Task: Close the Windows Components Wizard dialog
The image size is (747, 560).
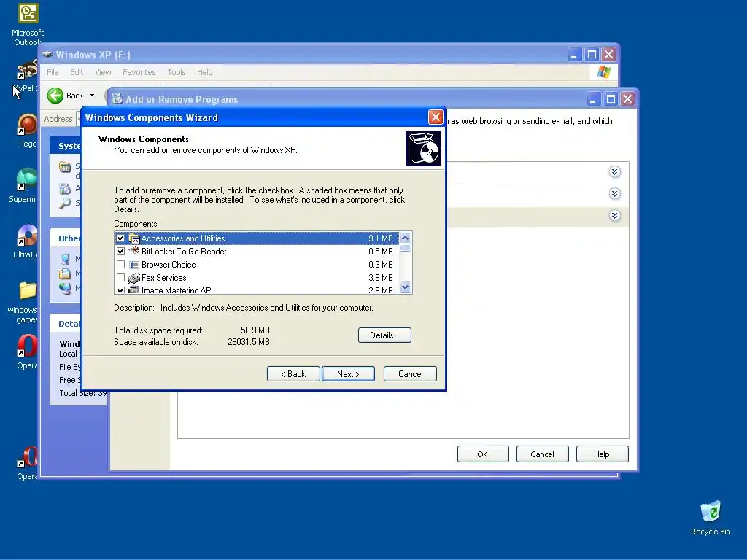Action: (436, 117)
